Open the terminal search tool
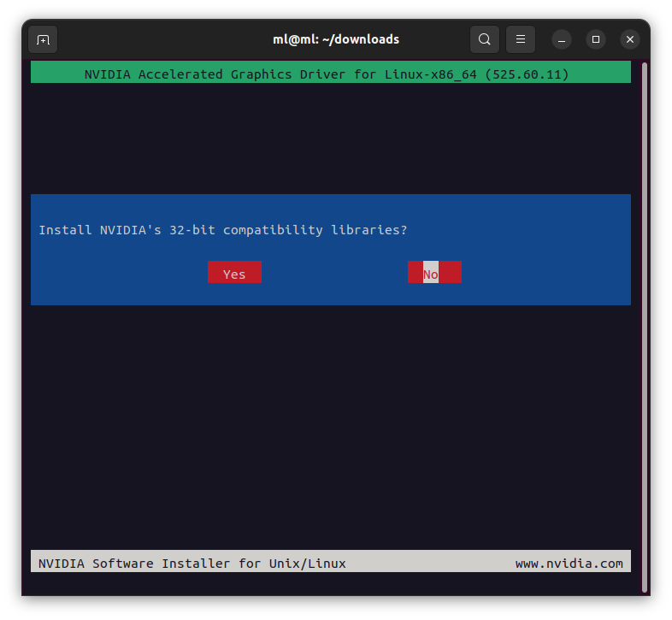672x620 pixels. click(x=484, y=39)
